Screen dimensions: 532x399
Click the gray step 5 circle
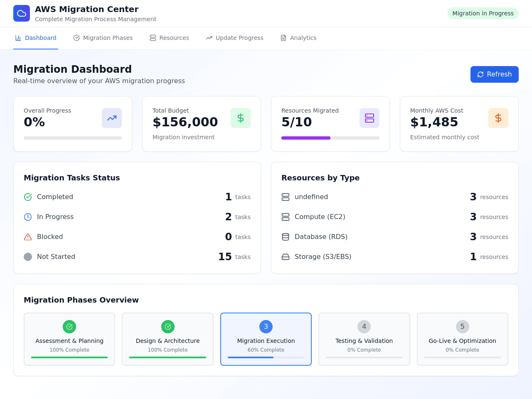463,327
